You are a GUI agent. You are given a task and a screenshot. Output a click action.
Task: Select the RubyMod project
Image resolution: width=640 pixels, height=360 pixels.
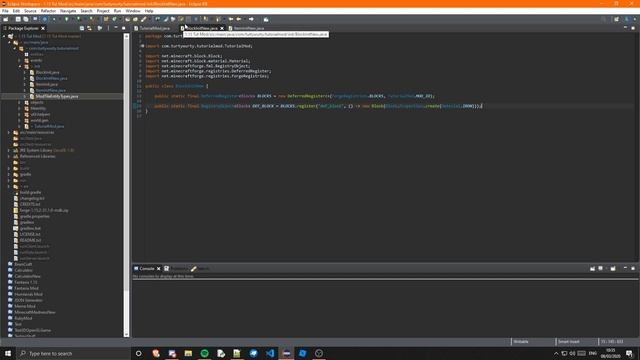(x=23, y=318)
